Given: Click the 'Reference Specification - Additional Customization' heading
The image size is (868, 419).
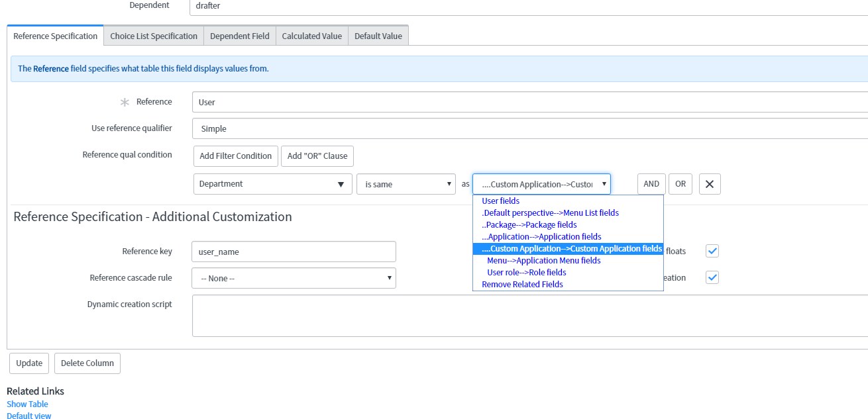Looking at the screenshot, I should pos(152,216).
